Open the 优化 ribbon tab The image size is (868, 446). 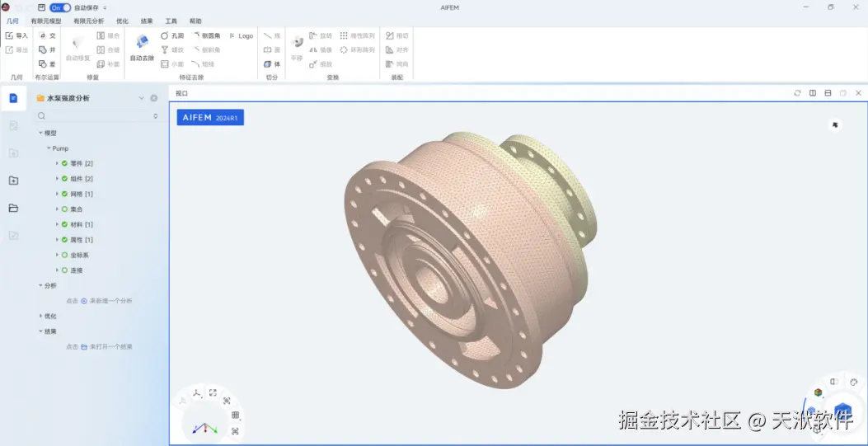[x=122, y=21]
